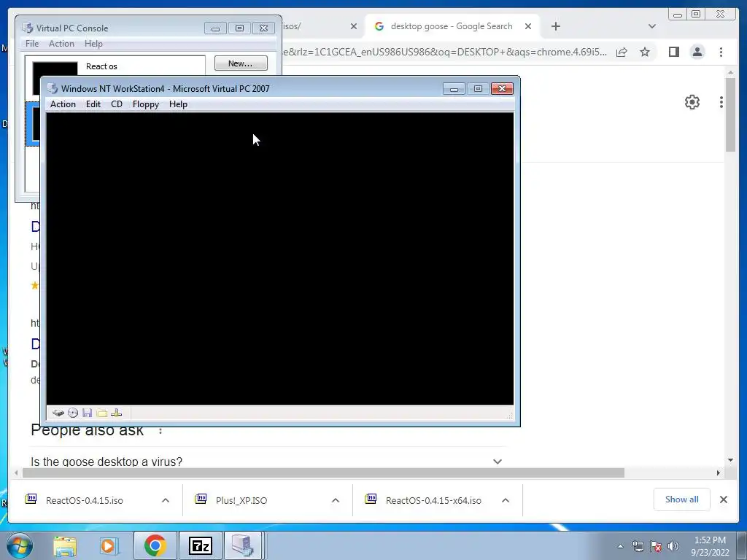Bookmark this page with the star icon
This screenshot has width=747, height=560.
pyautogui.click(x=645, y=52)
